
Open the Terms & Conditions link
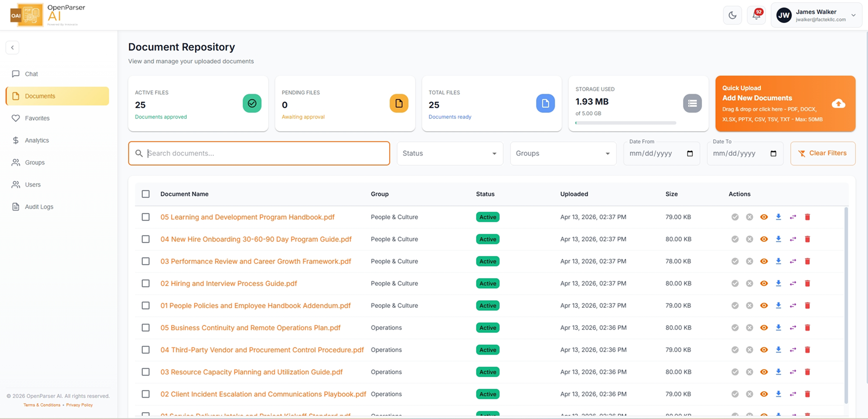click(42, 405)
